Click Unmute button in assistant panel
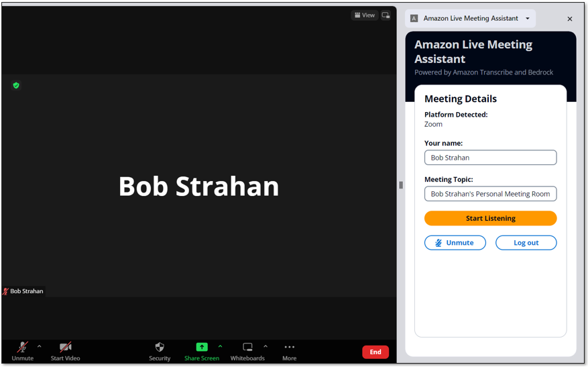The image size is (588, 367). pos(455,243)
